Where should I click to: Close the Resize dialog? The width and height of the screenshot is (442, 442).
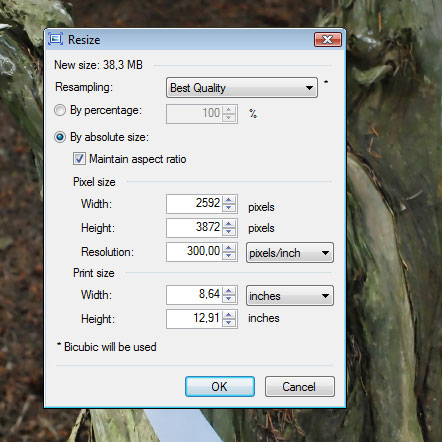pos(328,40)
